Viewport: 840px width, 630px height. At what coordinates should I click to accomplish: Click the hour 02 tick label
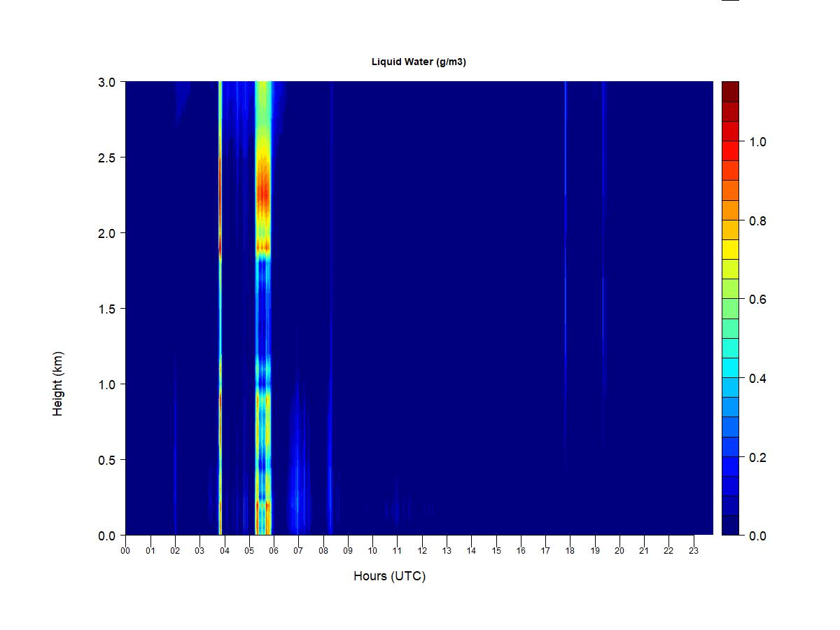[175, 551]
